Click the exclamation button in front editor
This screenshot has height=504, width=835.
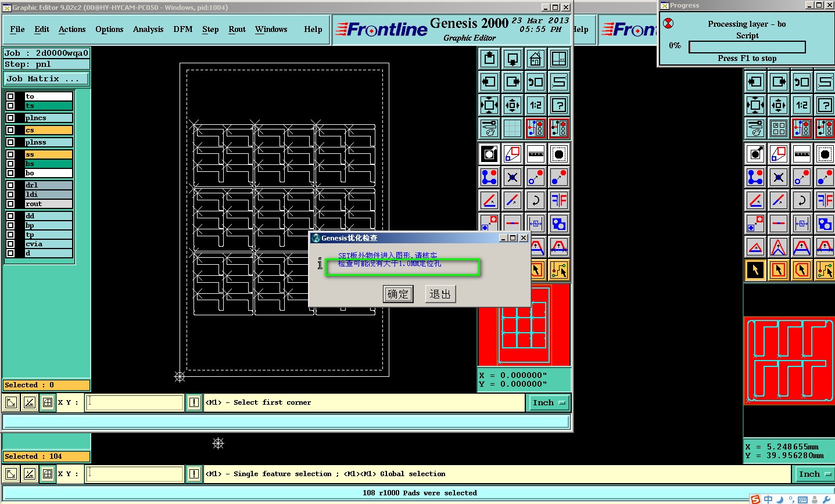(x=194, y=402)
